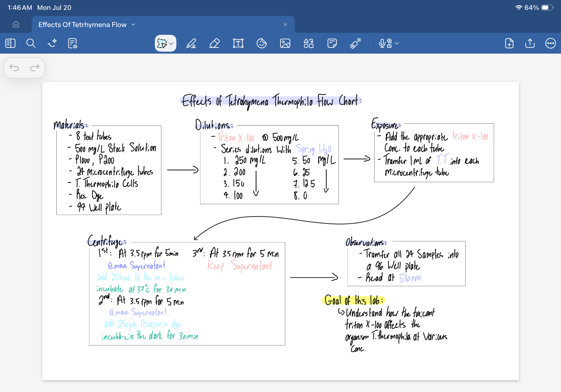Select the lasso selection tool

click(x=162, y=43)
